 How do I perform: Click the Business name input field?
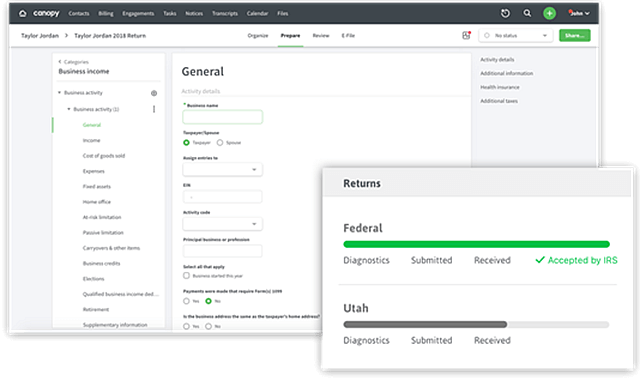pos(222,117)
